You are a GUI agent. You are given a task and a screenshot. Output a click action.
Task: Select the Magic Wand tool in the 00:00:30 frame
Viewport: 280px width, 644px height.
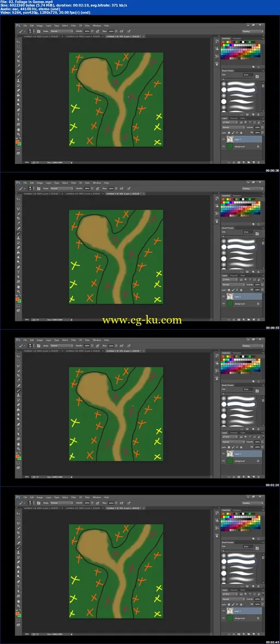(x=19, y=56)
